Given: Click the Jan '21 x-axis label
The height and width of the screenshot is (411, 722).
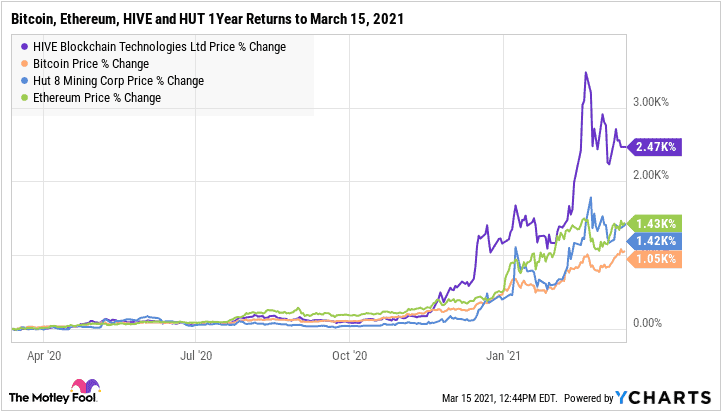Looking at the screenshot, I should pos(503,356).
